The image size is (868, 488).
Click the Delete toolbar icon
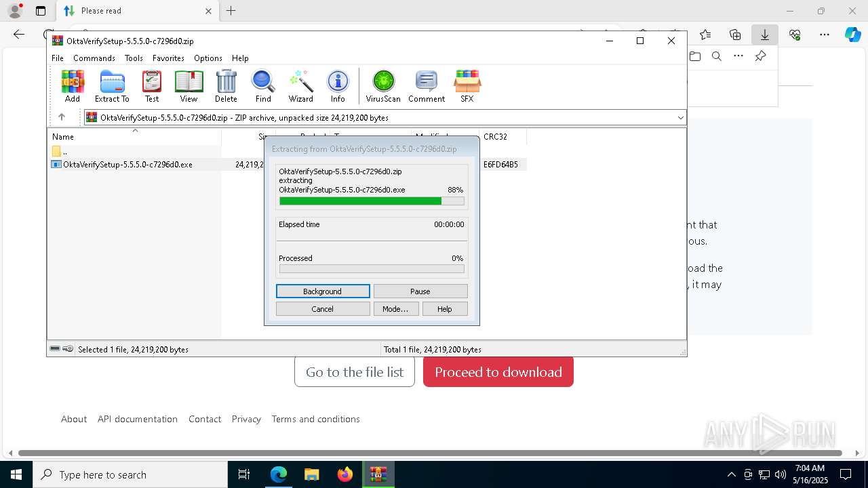(x=226, y=86)
